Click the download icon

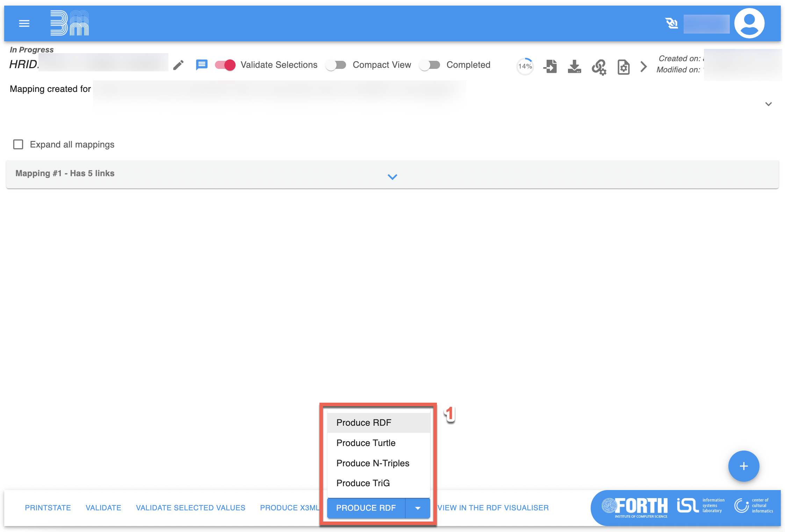point(574,66)
